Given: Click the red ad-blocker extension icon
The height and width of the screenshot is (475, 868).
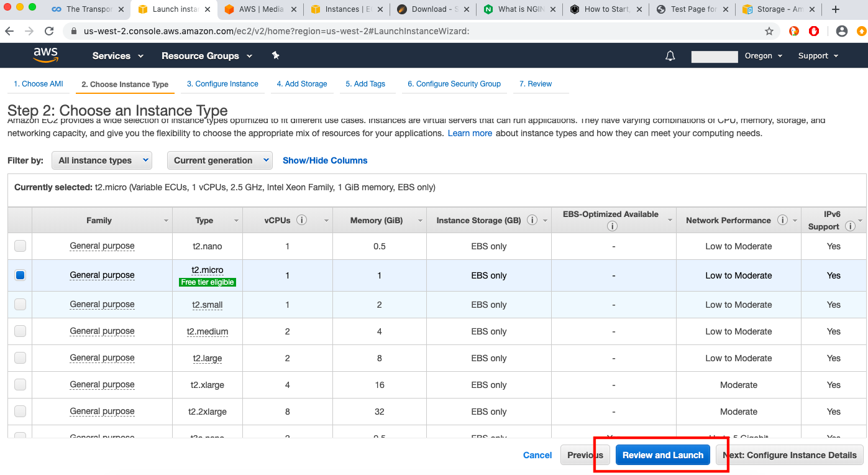Looking at the screenshot, I should (814, 31).
